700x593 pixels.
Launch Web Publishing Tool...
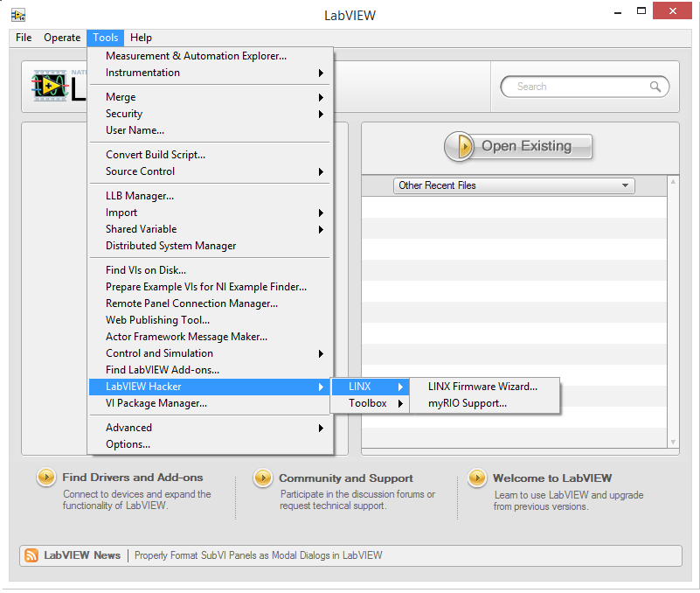tap(210, 319)
